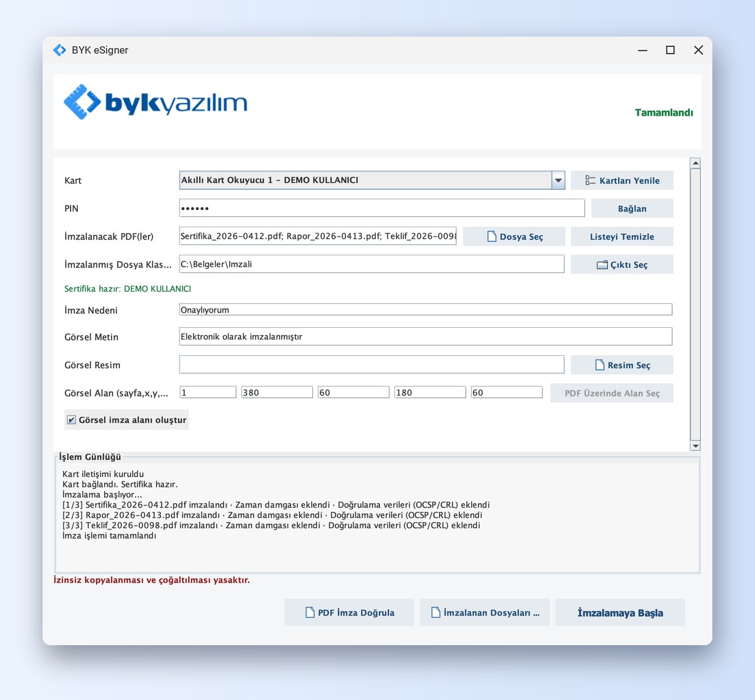Viewport: 755px width, 700px height.
Task: Click the 'Kart iletişimi kuruldu' log line
Action: point(104,473)
